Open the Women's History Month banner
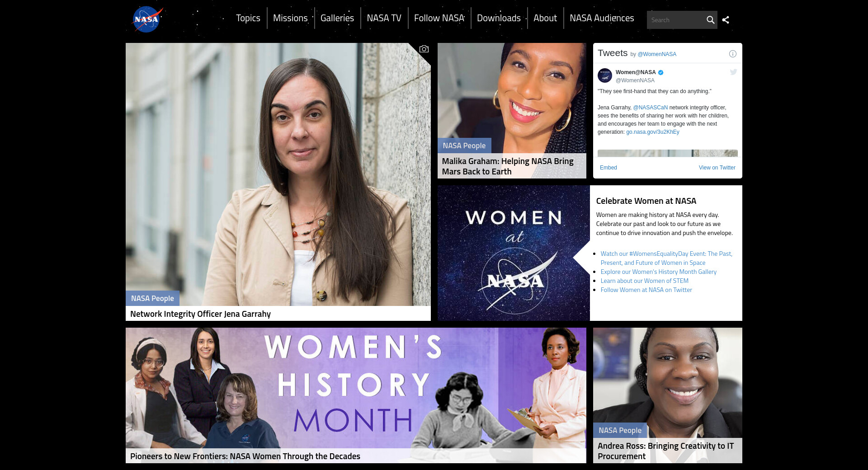868x470 pixels. click(x=356, y=395)
